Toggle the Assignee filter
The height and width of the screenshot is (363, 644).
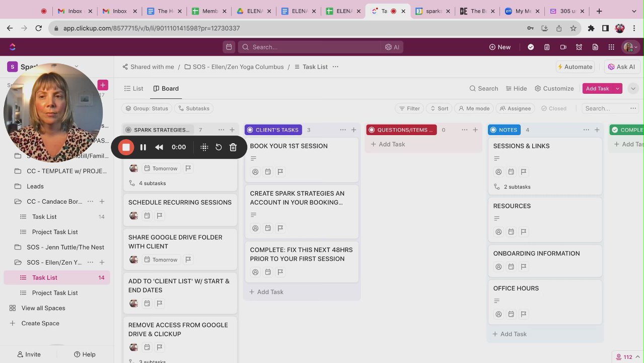[x=515, y=108]
